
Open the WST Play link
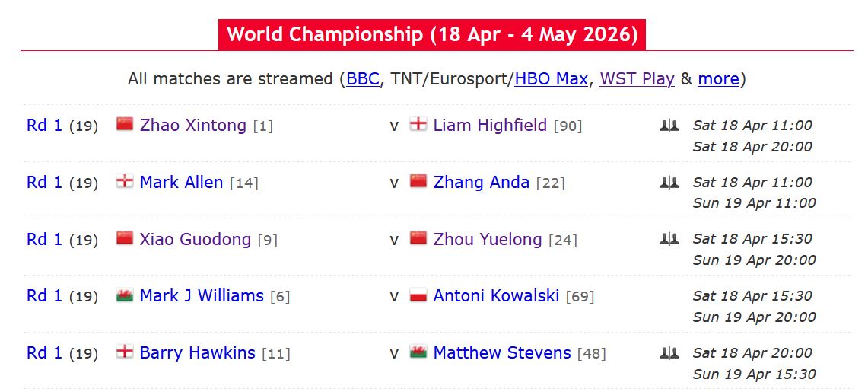tap(637, 78)
